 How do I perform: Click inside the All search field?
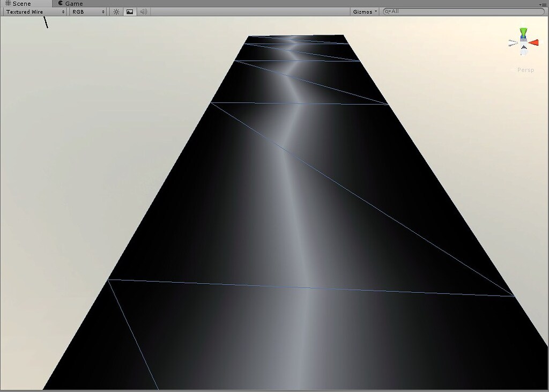(x=424, y=11)
